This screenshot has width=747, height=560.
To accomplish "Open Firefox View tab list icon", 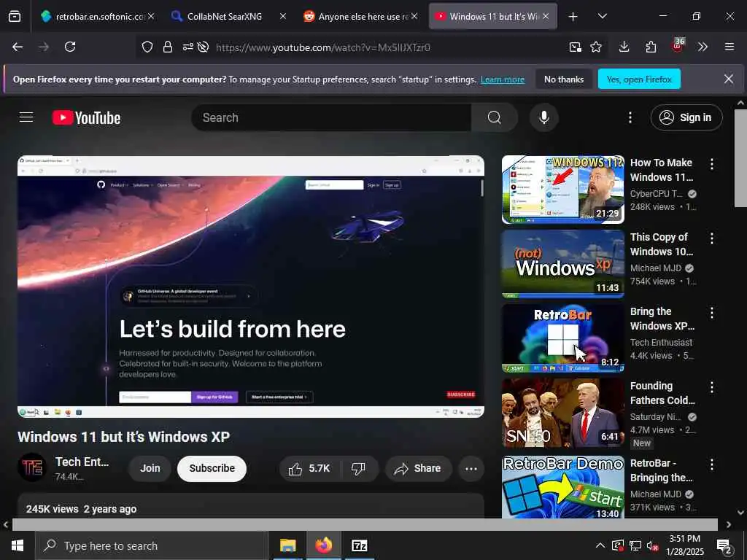I will coord(15,16).
